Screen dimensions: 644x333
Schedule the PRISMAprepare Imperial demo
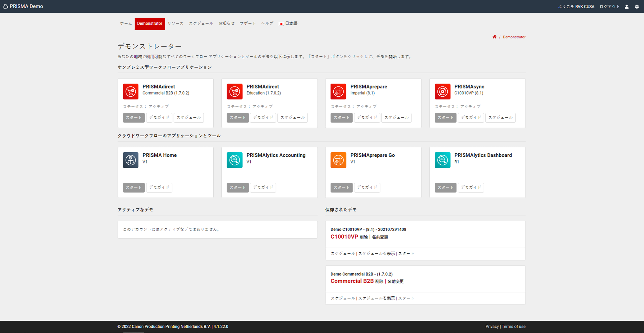point(396,117)
